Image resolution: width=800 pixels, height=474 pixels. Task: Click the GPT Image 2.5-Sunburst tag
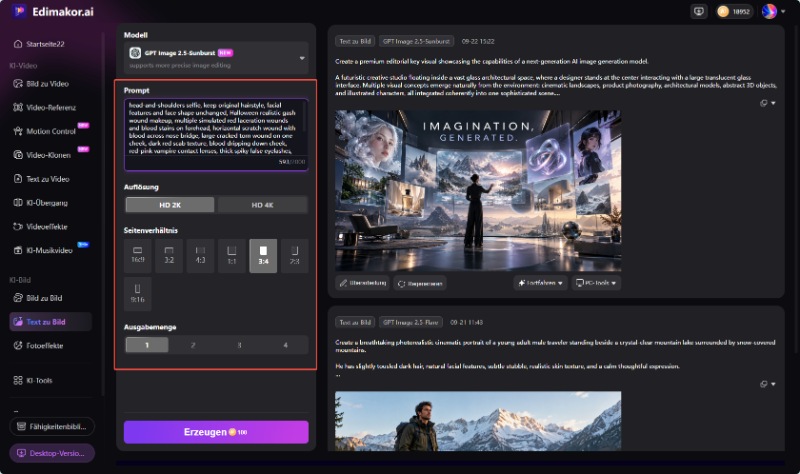416,41
